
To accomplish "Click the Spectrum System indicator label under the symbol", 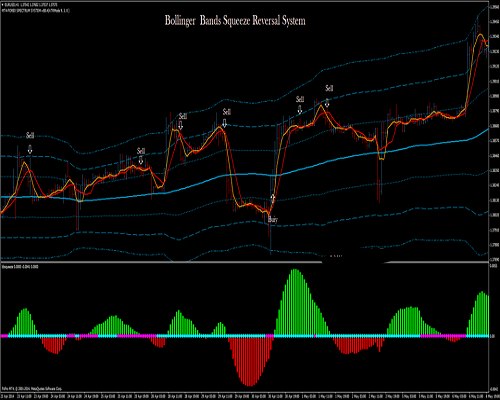I will [x=35, y=10].
